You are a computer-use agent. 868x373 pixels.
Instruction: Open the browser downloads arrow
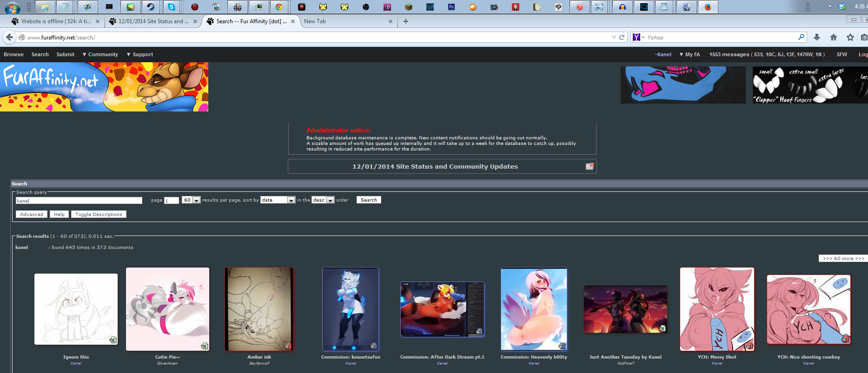click(817, 37)
